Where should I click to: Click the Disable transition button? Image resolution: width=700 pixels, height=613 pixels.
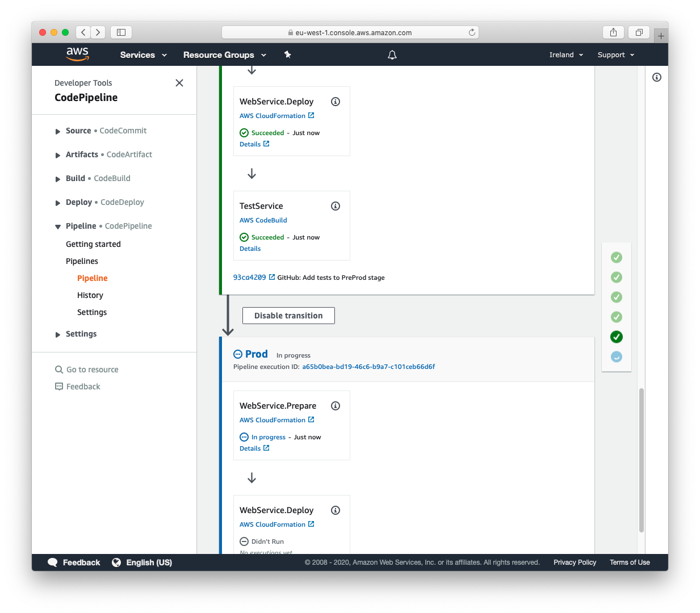[x=288, y=315]
